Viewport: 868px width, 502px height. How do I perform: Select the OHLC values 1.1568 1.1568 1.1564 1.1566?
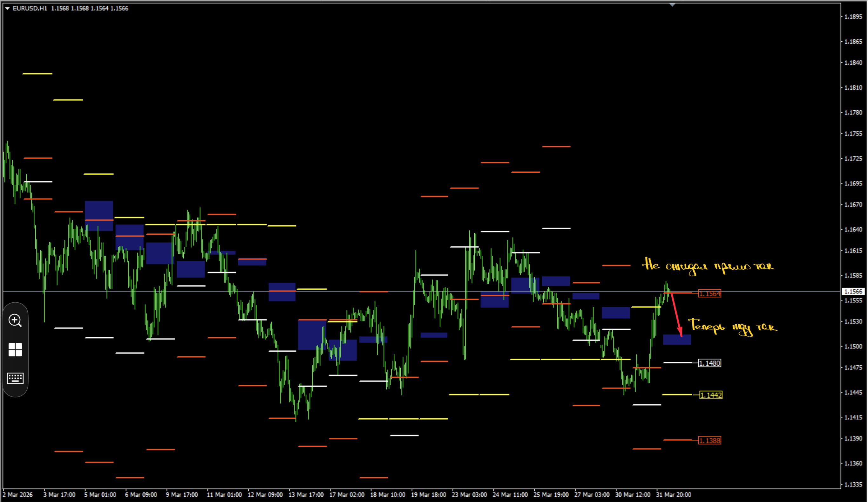click(x=90, y=8)
